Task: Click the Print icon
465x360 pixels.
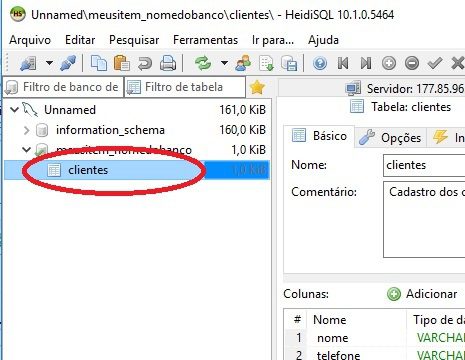Action: (168, 63)
